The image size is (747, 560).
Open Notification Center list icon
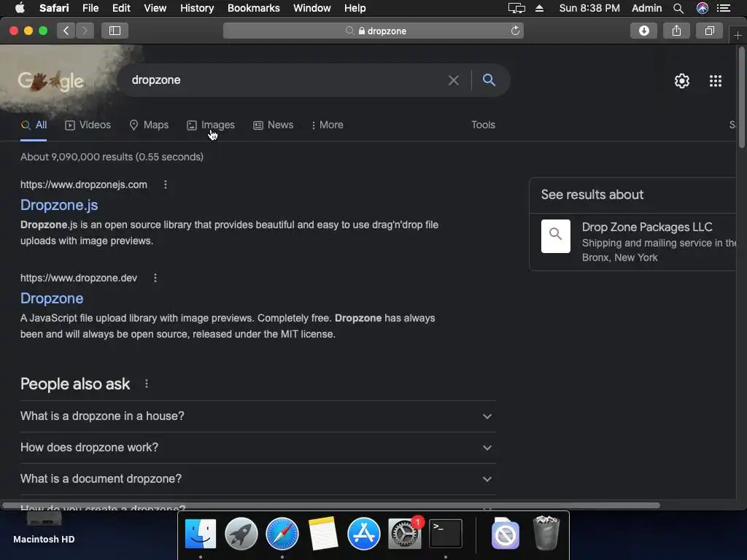tap(723, 8)
